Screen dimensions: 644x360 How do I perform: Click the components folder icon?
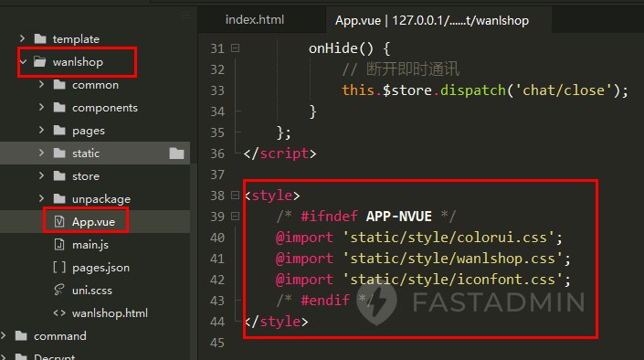pyautogui.click(x=59, y=107)
